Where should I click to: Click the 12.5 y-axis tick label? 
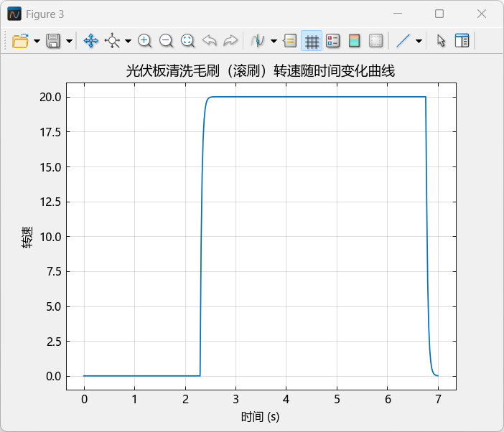(x=50, y=202)
